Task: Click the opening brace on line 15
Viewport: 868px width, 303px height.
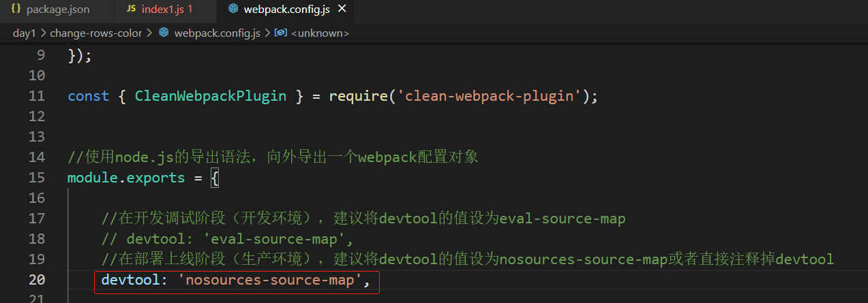Action: [215, 178]
